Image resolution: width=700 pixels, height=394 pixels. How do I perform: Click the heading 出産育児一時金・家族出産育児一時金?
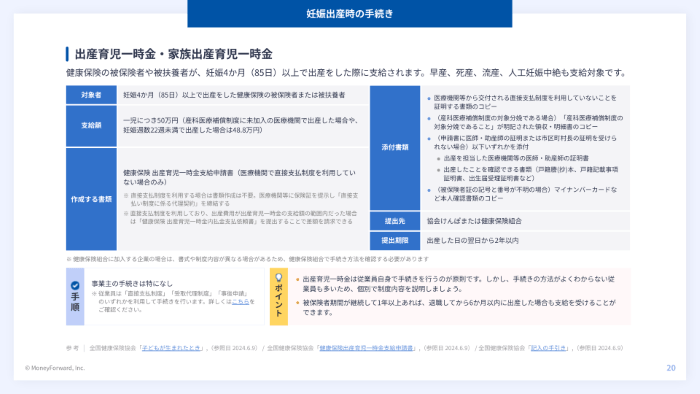[174, 54]
